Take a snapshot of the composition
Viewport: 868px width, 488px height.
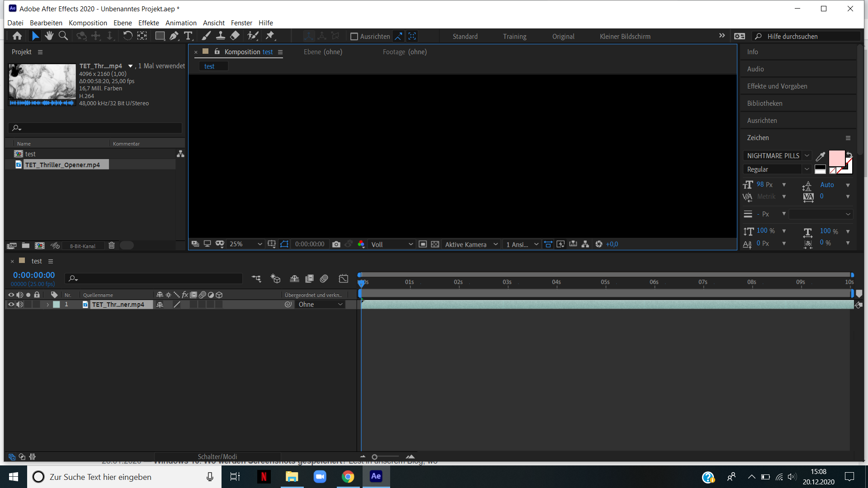click(x=336, y=244)
